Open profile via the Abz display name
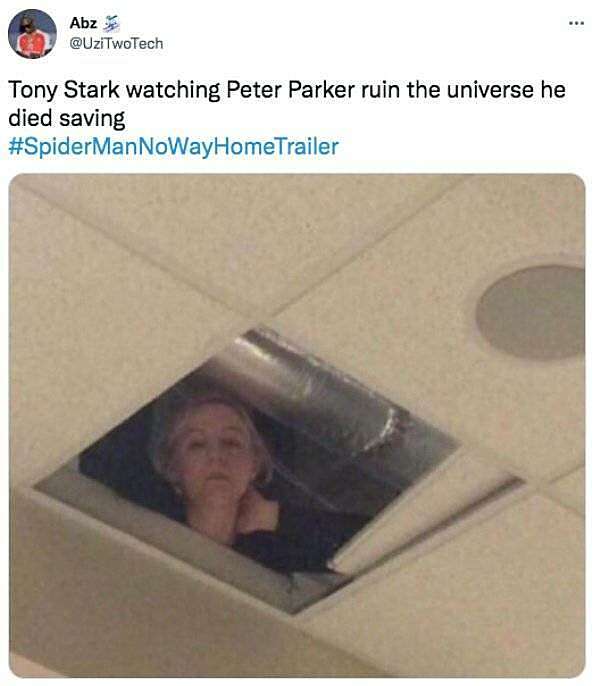The width and height of the screenshot is (600, 686). (83, 23)
